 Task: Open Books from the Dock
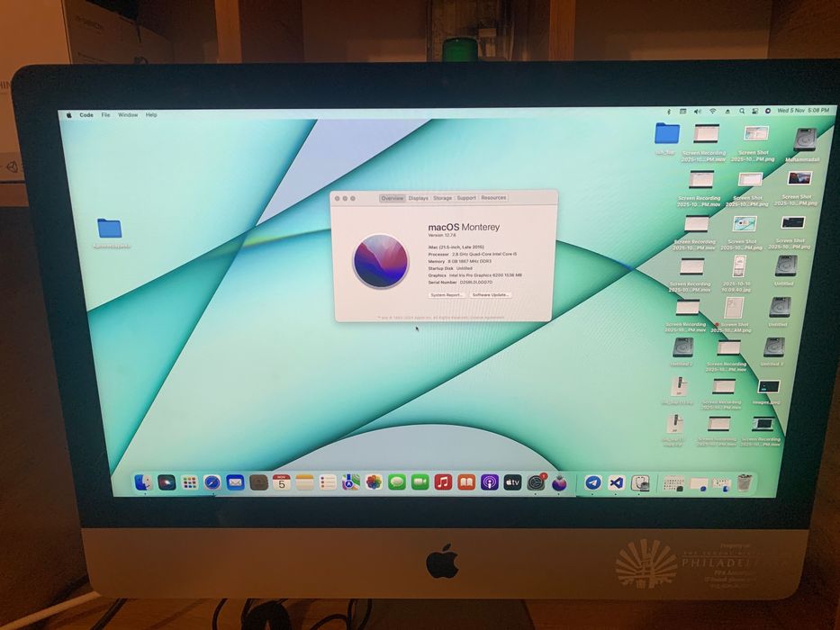(466, 482)
